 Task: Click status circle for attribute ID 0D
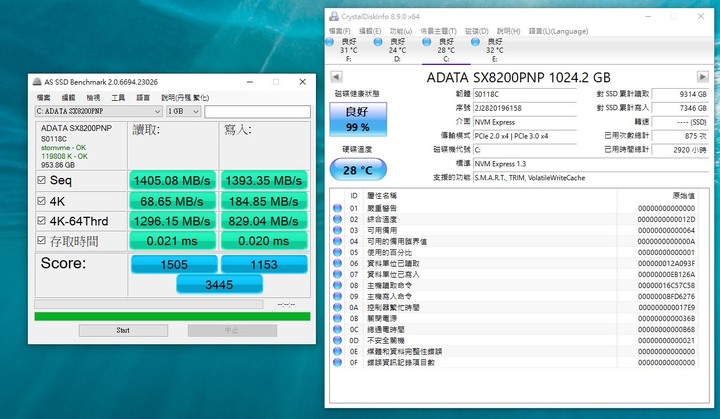338,340
